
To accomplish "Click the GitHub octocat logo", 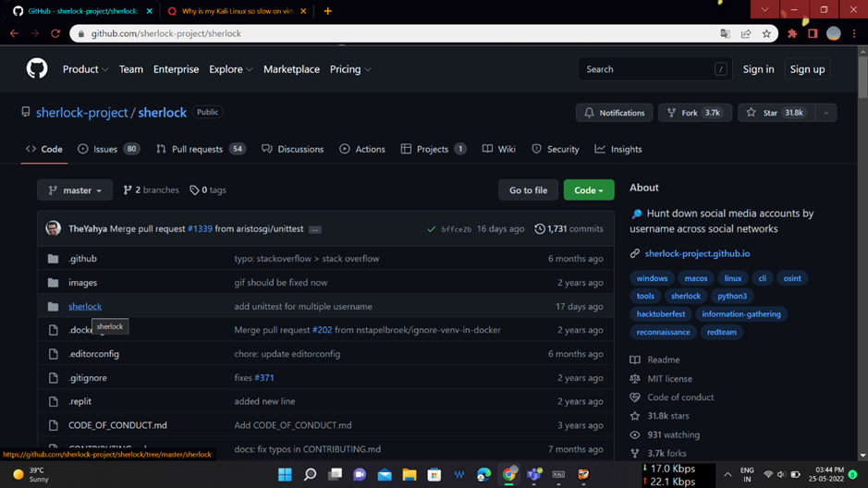I will click(x=37, y=69).
